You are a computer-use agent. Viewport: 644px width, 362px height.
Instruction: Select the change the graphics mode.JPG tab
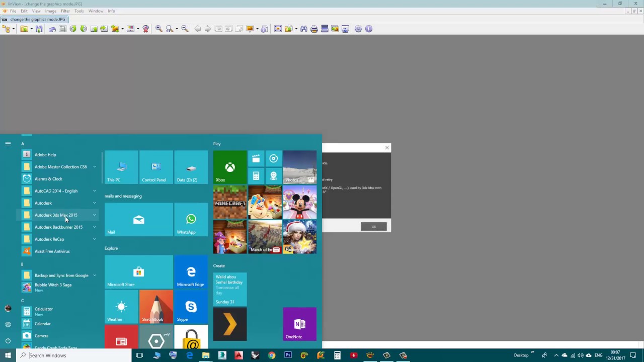coord(34,19)
